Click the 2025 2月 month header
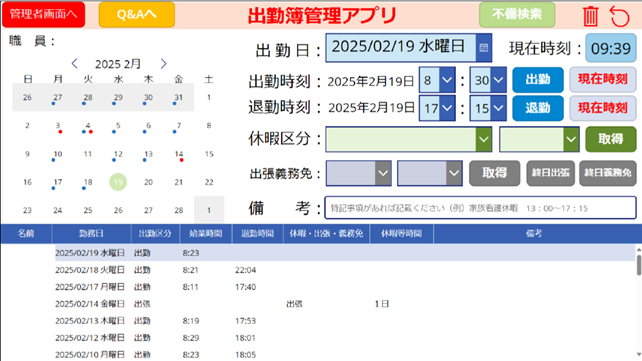The image size is (642, 361). pyautogui.click(x=118, y=64)
